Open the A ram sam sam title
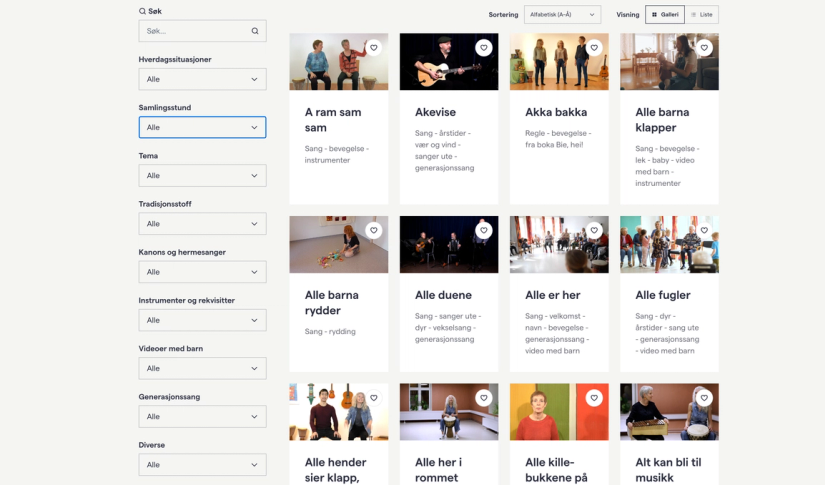Image resolution: width=825 pixels, height=485 pixels. (333, 120)
